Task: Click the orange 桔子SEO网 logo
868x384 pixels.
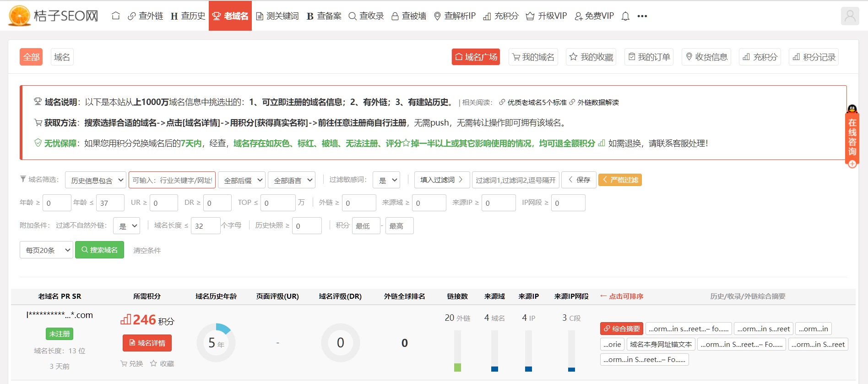Action: click(x=53, y=16)
